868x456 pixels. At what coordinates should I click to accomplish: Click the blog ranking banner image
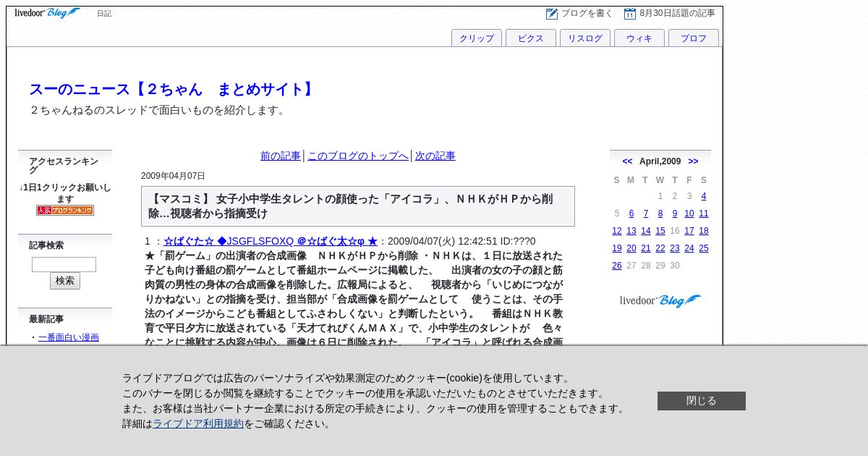(x=65, y=211)
